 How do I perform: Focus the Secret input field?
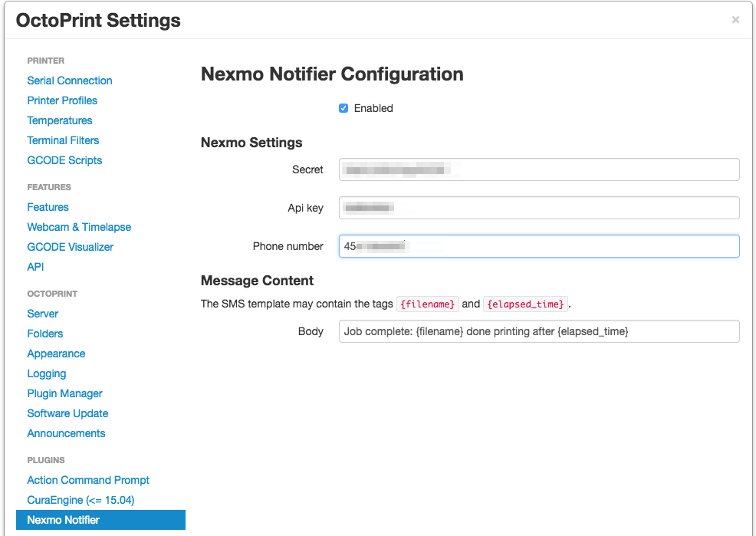539,169
